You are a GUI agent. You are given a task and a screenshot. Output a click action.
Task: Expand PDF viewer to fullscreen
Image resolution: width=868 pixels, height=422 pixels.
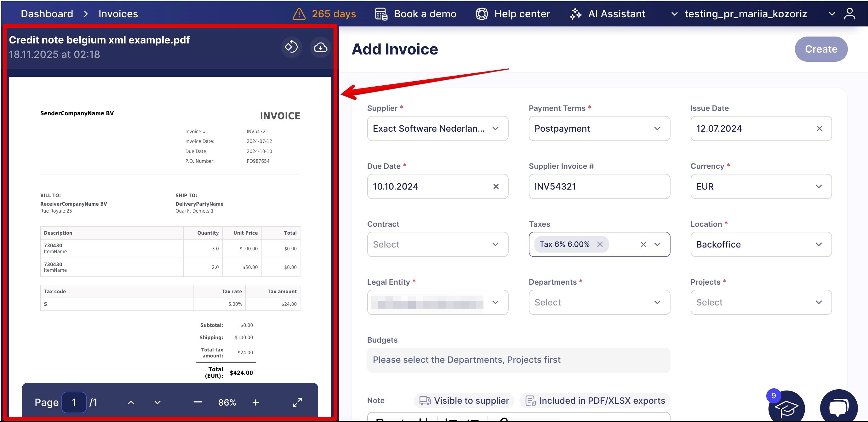point(297,402)
